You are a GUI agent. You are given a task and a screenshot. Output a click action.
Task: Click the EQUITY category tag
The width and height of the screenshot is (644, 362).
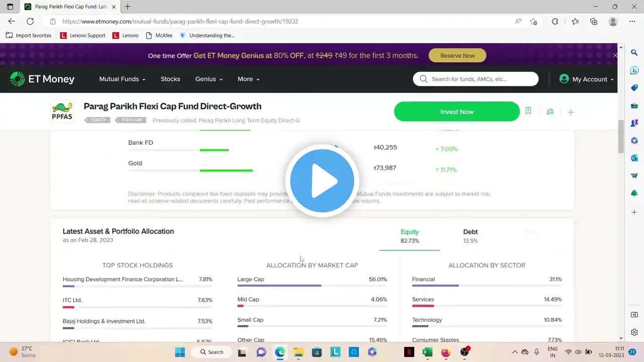tap(98, 120)
